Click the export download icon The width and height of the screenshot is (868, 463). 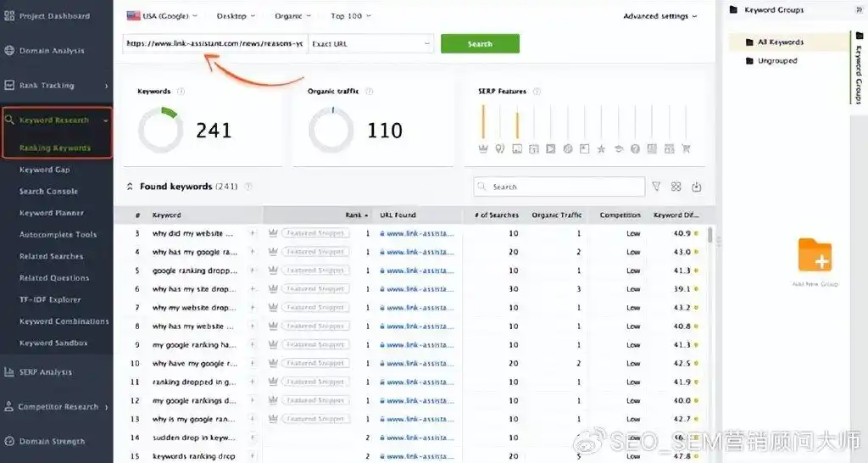pyautogui.click(x=697, y=187)
